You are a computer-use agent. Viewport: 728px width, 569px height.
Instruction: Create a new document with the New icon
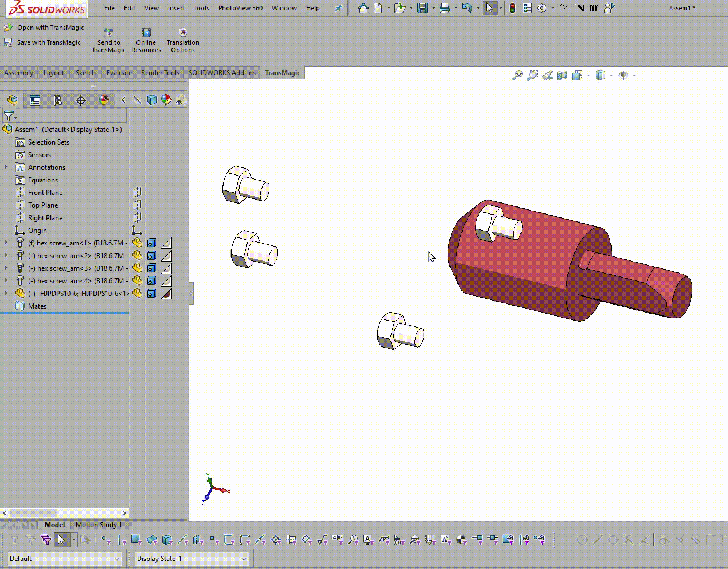[378, 8]
